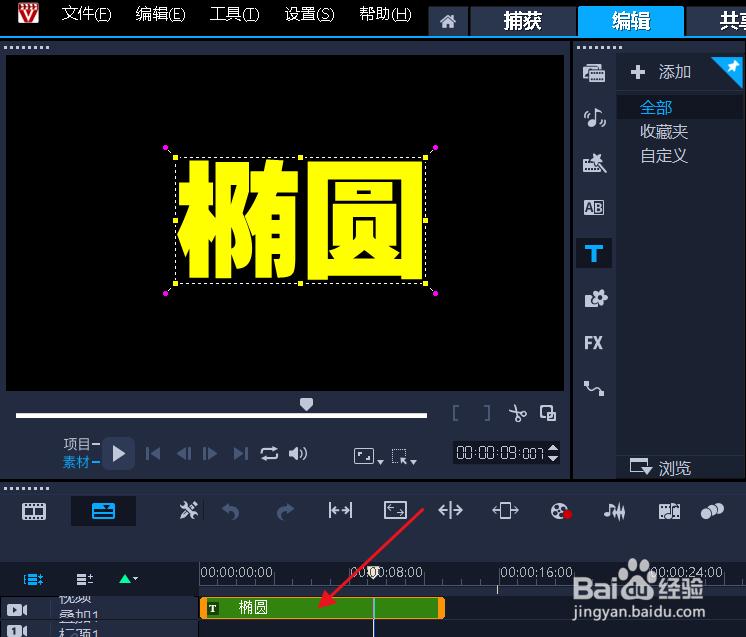Step to the next frame
The width and height of the screenshot is (746, 637).
tap(210, 453)
